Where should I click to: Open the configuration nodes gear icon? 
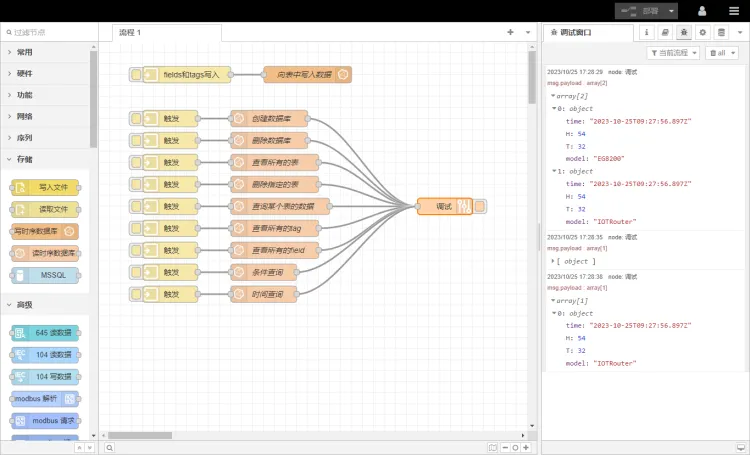703,32
